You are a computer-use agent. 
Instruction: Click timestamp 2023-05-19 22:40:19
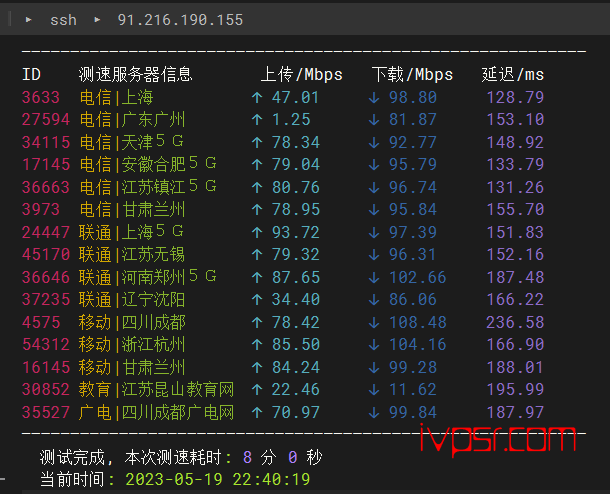pos(217,480)
